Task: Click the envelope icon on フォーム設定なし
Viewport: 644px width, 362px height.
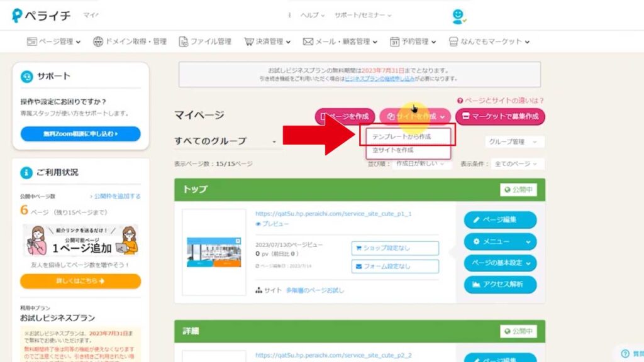Action: [x=358, y=266]
